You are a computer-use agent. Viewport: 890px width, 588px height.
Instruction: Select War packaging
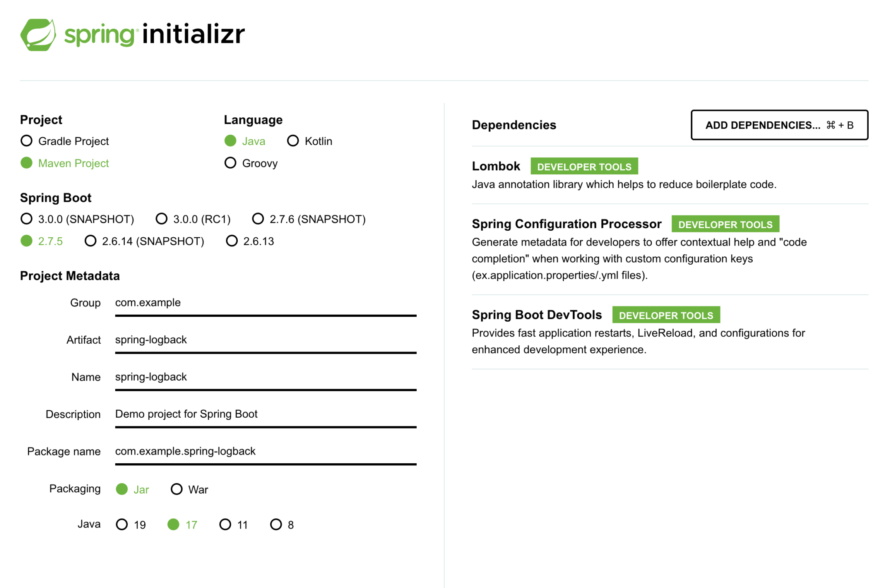coord(177,489)
